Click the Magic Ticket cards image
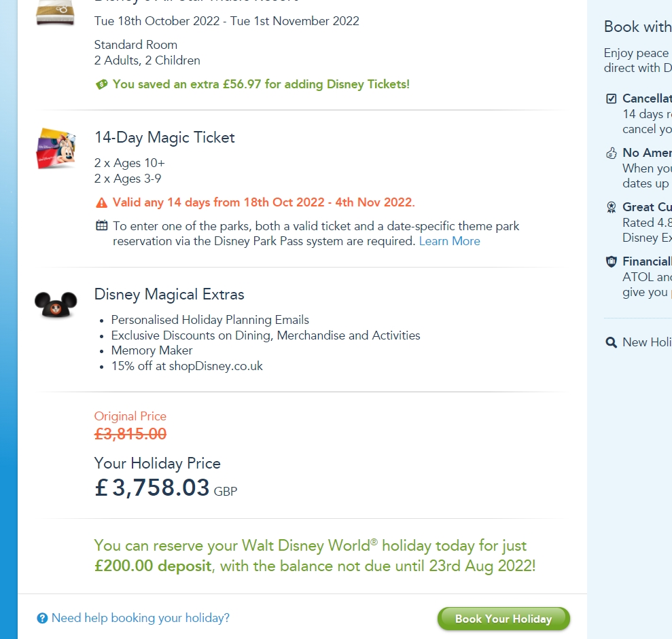The width and height of the screenshot is (672, 639). pyautogui.click(x=56, y=148)
